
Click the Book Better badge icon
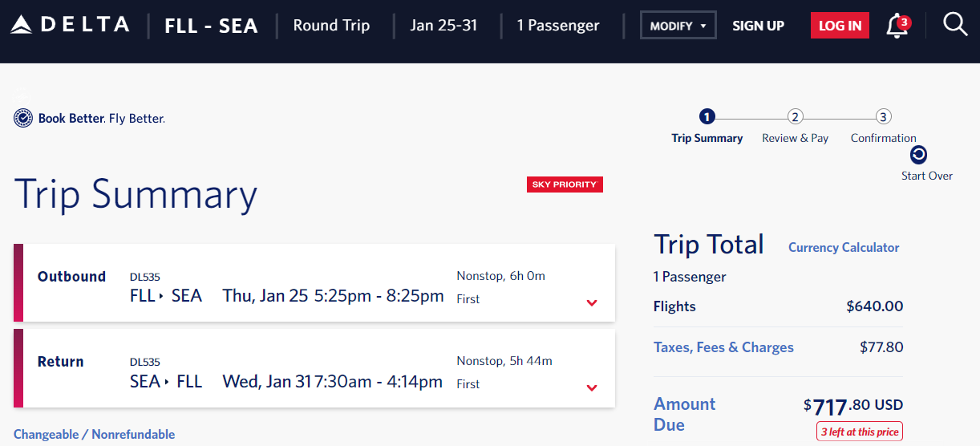(23, 119)
